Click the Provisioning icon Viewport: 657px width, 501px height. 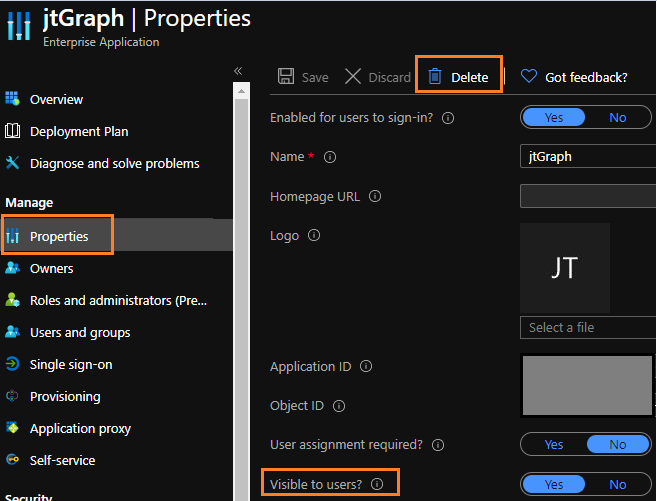13,395
